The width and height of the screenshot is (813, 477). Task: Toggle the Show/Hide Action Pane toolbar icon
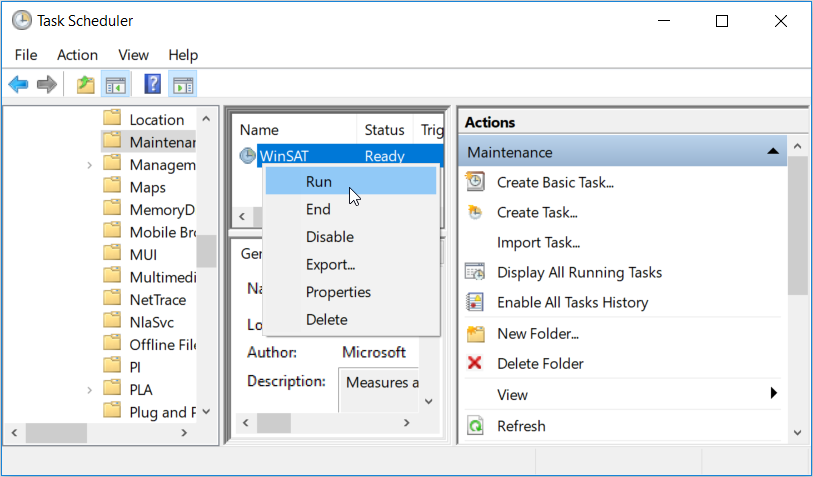(183, 84)
